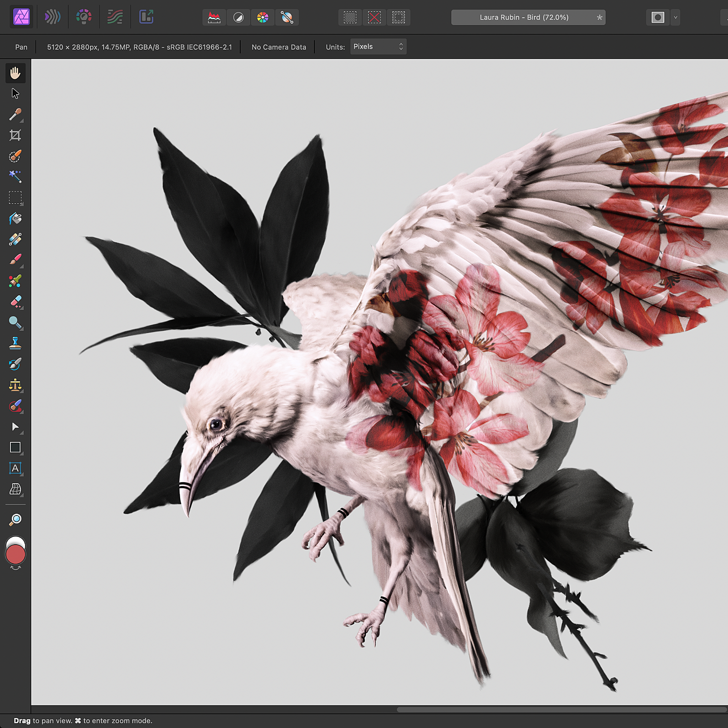Select the Mesh Warp tool
The width and height of the screenshot is (728, 728).
pyautogui.click(x=15, y=489)
